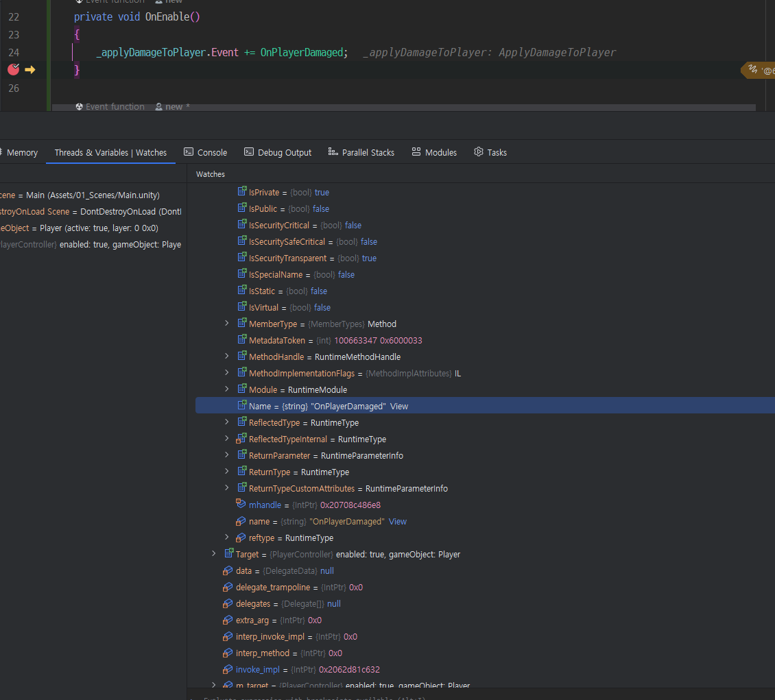Expand the MethodImplementationFlags node
The height and width of the screenshot is (700, 775).
click(x=227, y=372)
